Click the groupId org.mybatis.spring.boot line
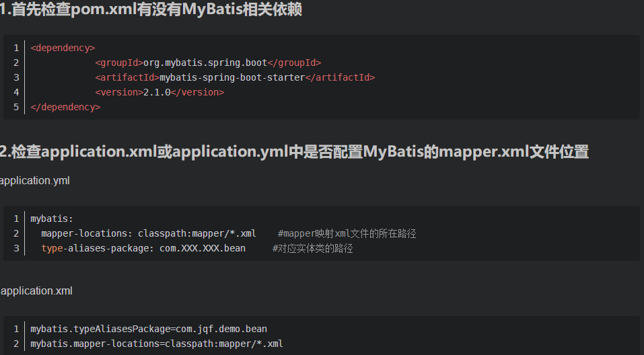 (x=208, y=63)
